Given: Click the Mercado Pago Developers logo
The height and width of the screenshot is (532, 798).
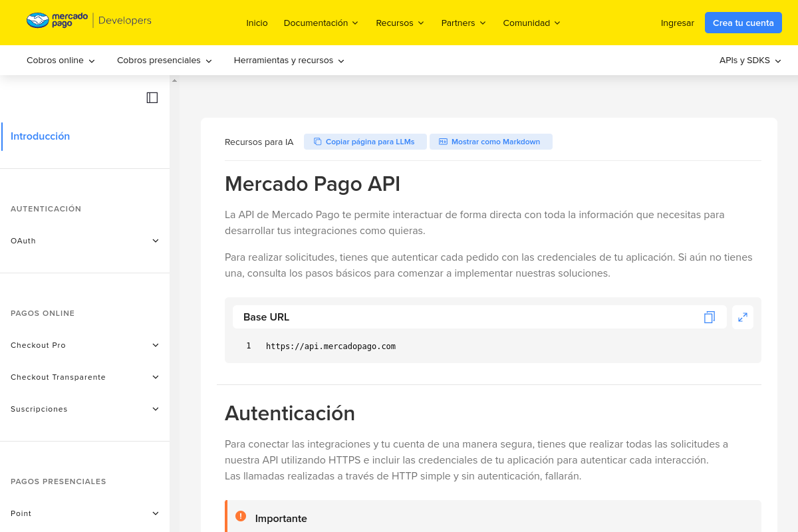Looking at the screenshot, I should (x=89, y=21).
